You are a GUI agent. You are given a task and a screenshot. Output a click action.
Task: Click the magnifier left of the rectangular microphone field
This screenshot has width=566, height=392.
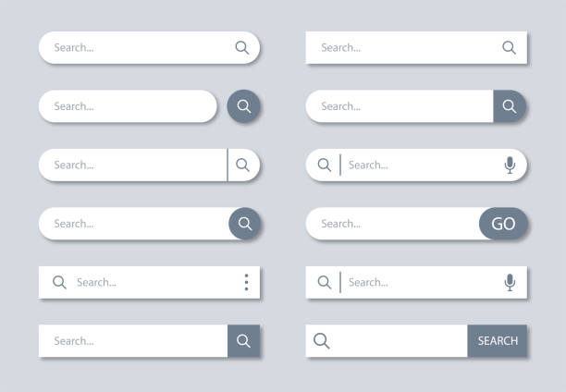click(x=325, y=282)
